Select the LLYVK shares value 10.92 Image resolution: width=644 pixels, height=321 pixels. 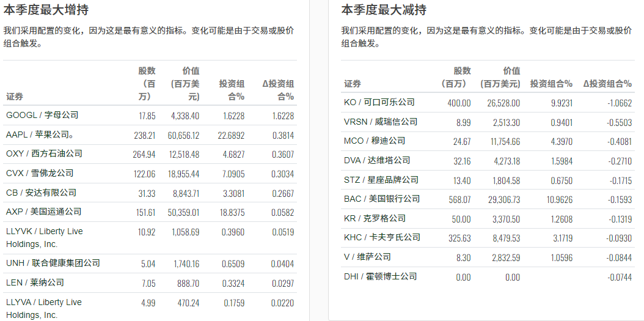point(148,232)
